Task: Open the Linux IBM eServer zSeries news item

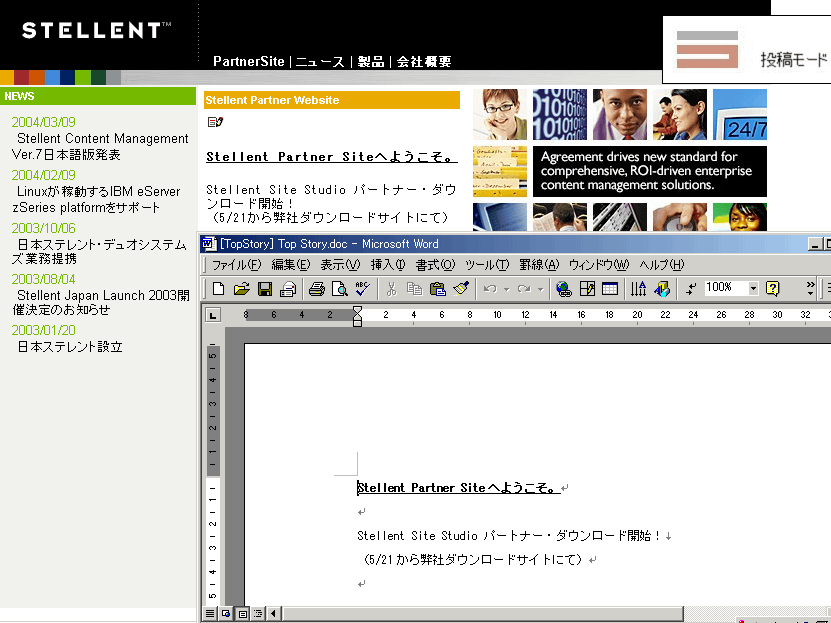Action: tap(96, 199)
